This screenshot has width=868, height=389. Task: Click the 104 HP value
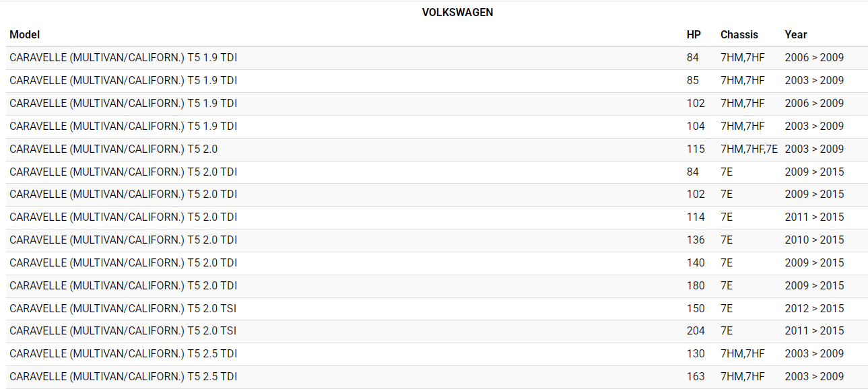pyautogui.click(x=696, y=127)
